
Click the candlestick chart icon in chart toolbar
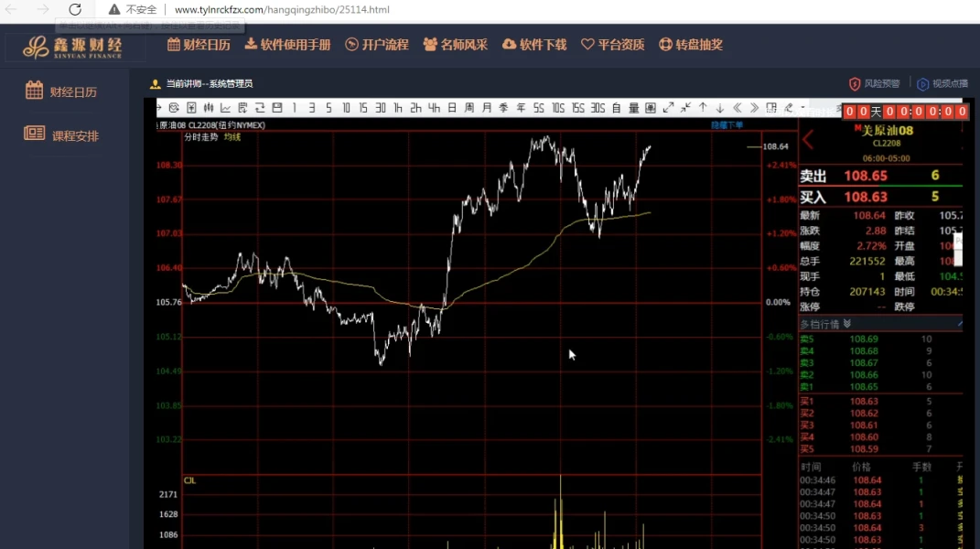[209, 108]
